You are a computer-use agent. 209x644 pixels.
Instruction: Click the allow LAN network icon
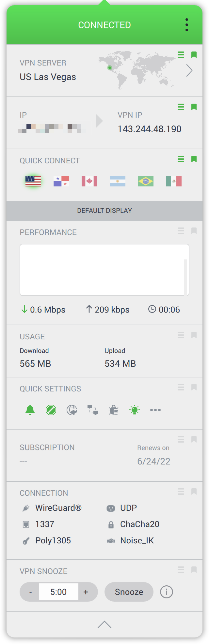[93, 410]
